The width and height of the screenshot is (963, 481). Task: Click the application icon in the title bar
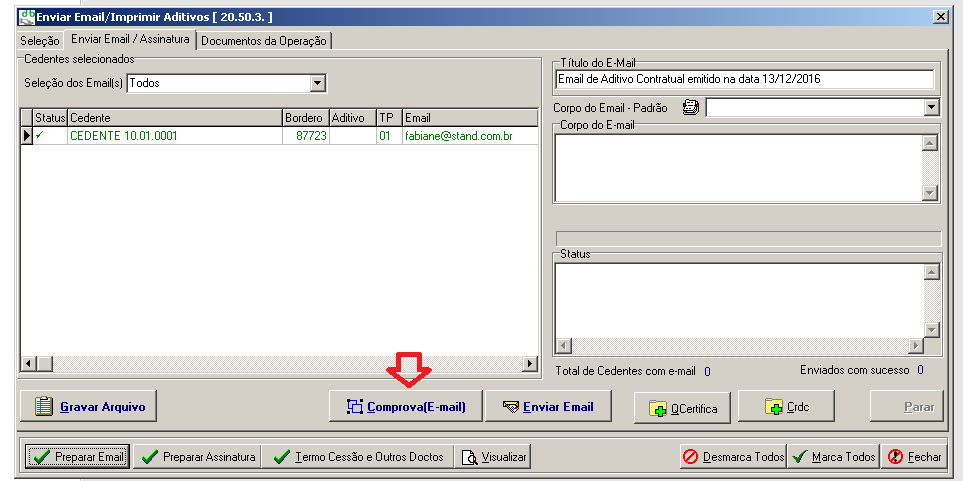click(26, 17)
